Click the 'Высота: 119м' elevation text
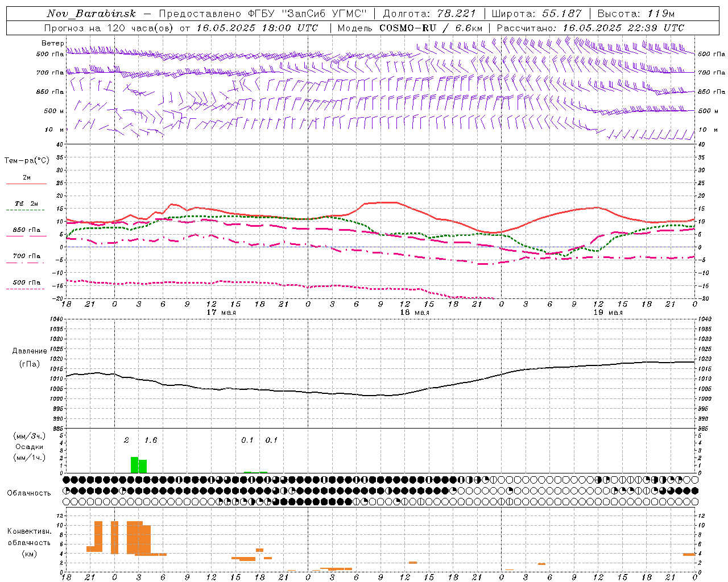The image size is (728, 582). 636,14
